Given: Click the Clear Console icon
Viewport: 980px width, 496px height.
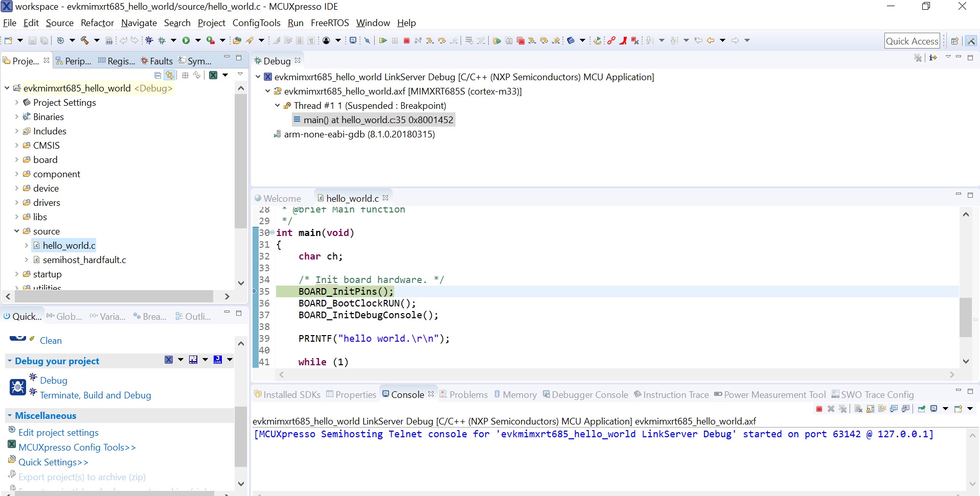Looking at the screenshot, I should (x=858, y=409).
